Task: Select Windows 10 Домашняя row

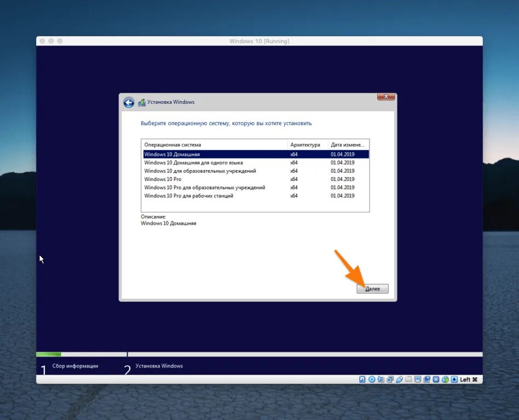Action: click(256, 154)
